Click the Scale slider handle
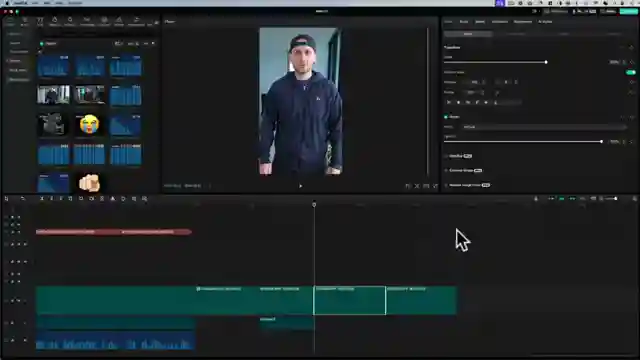 tap(546, 62)
